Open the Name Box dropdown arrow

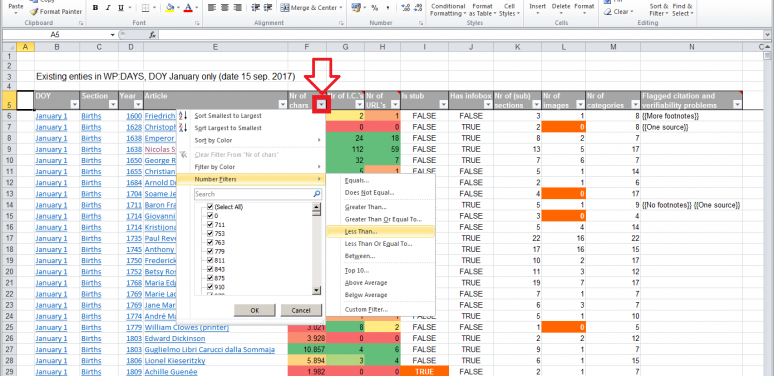(x=113, y=35)
